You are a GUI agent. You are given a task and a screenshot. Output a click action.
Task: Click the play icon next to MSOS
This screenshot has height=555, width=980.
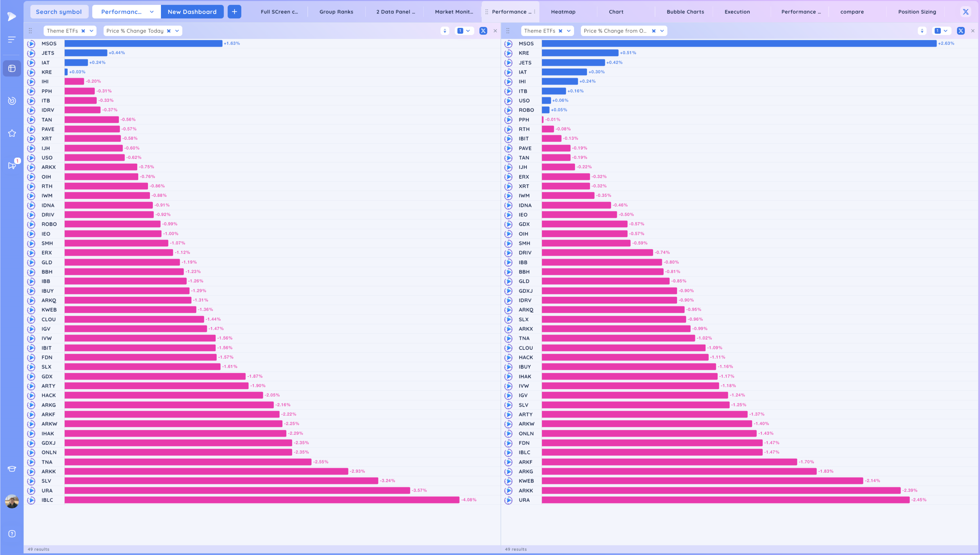[31, 43]
